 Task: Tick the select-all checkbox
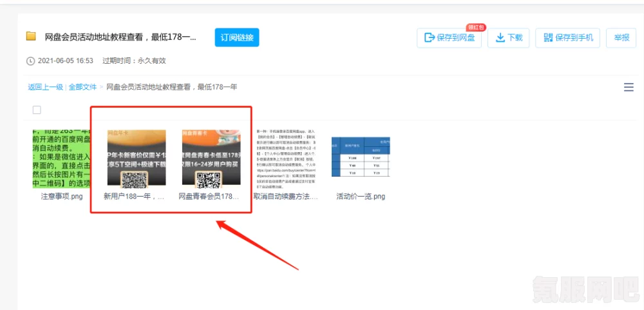pos(37,110)
